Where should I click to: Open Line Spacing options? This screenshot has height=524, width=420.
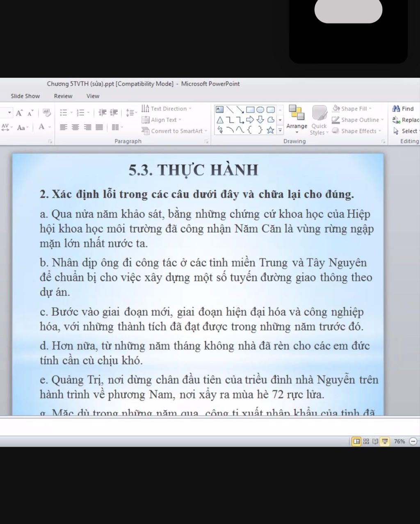tap(131, 112)
